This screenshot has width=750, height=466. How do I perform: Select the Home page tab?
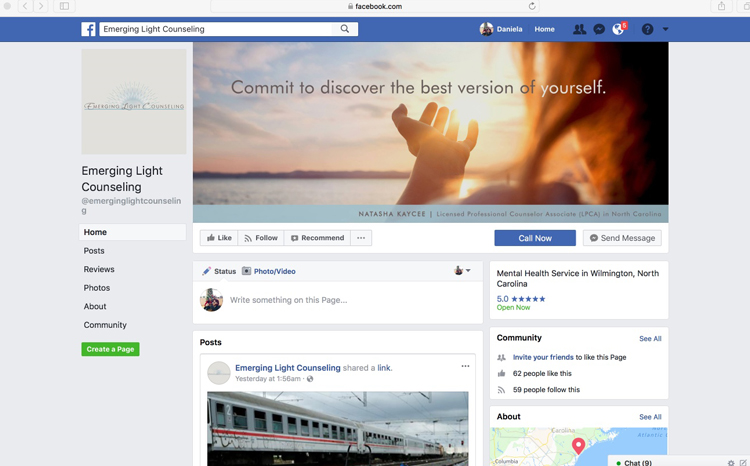132,232
